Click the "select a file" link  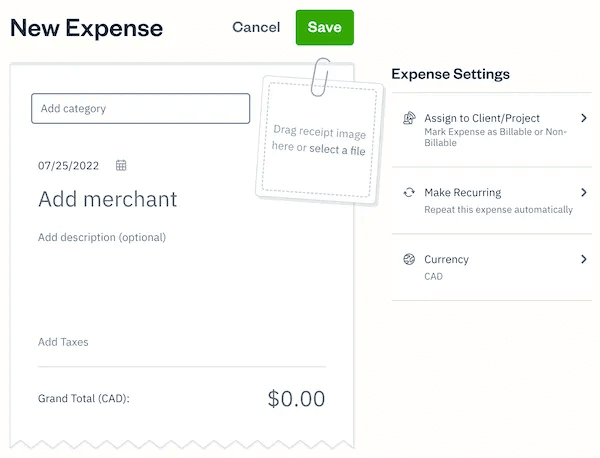point(337,150)
